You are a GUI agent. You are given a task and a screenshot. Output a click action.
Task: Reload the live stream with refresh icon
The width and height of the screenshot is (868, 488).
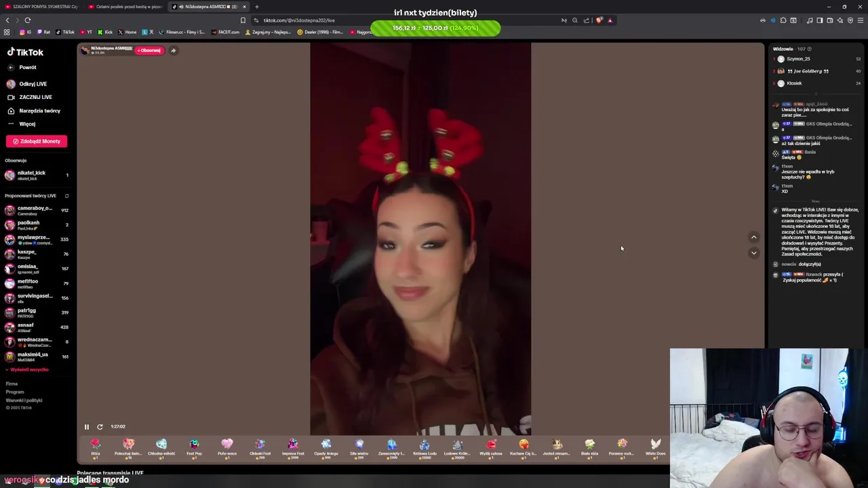coord(100,426)
